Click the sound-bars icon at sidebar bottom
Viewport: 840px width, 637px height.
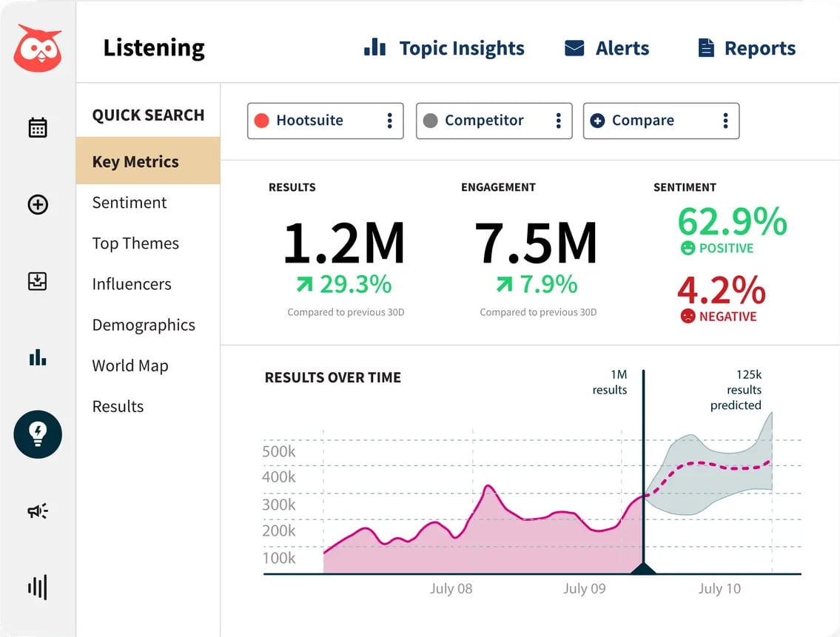pyautogui.click(x=38, y=587)
